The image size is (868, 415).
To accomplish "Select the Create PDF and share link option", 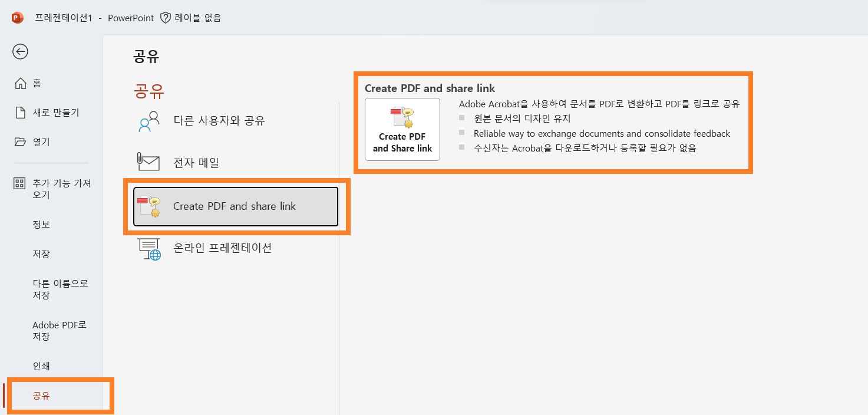I will [x=235, y=206].
